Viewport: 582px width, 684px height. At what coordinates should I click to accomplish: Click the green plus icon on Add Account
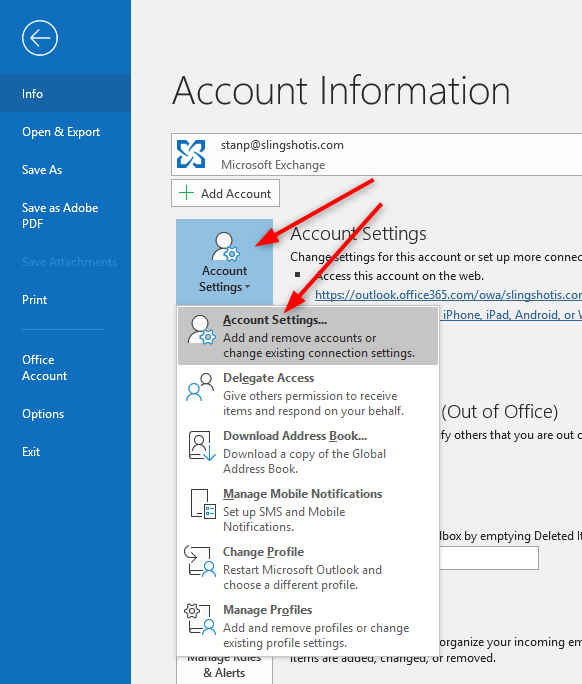(x=187, y=193)
